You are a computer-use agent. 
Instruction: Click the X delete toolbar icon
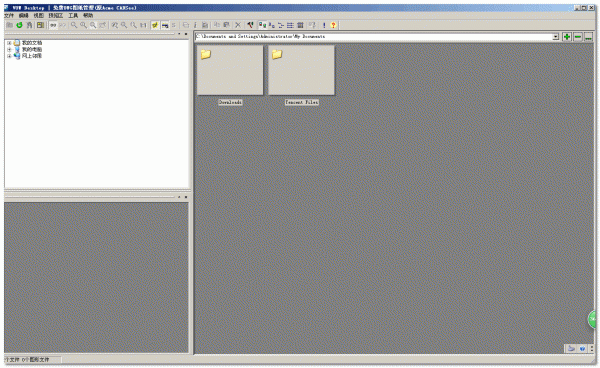coord(238,25)
